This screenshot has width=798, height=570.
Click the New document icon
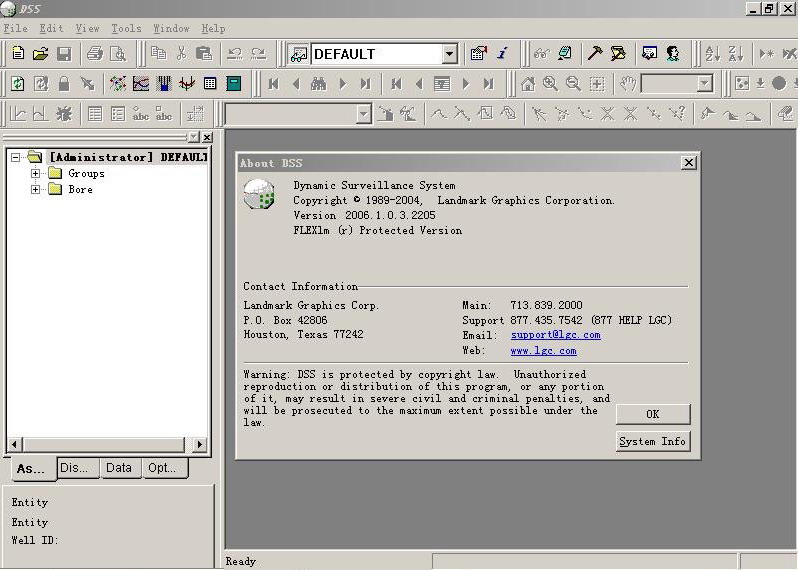click(x=18, y=53)
